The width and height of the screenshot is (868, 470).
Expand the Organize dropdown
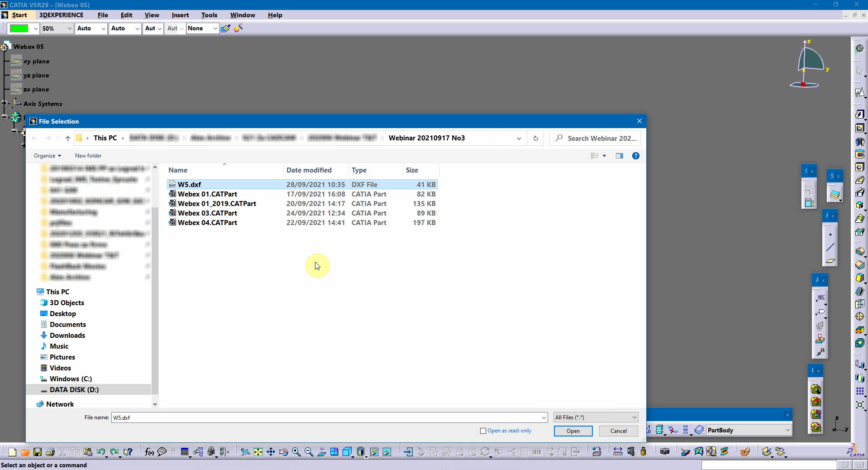(47, 156)
